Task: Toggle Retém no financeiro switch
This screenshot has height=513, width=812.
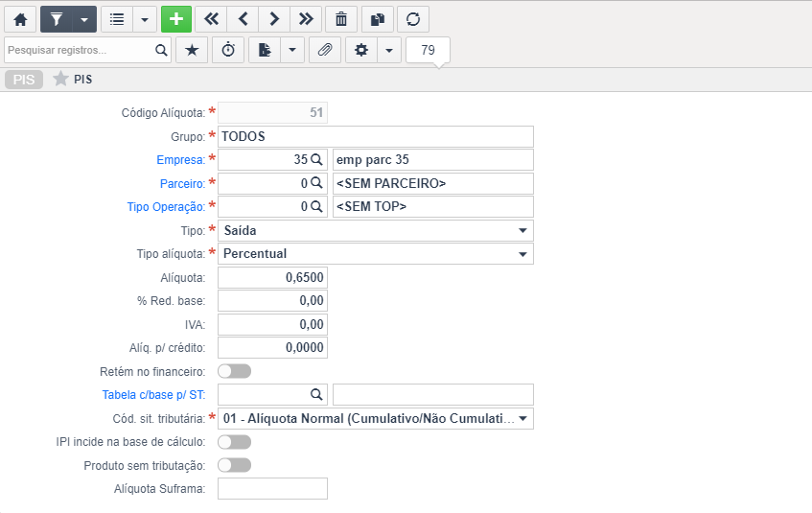Action: 235,371
